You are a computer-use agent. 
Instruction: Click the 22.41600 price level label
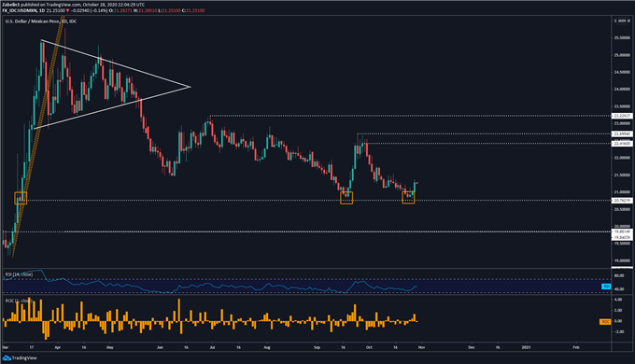(x=622, y=144)
